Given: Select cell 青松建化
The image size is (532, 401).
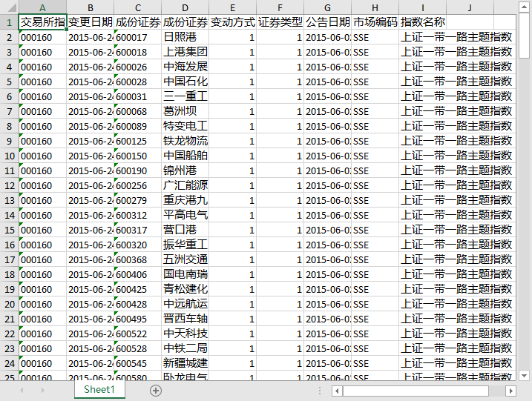Looking at the screenshot, I should [185, 290].
